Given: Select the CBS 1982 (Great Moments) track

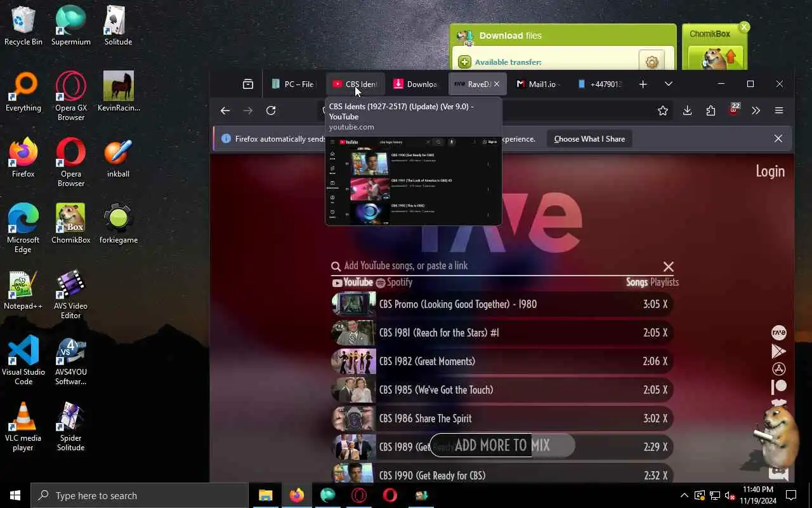Looking at the screenshot, I should 502,361.
